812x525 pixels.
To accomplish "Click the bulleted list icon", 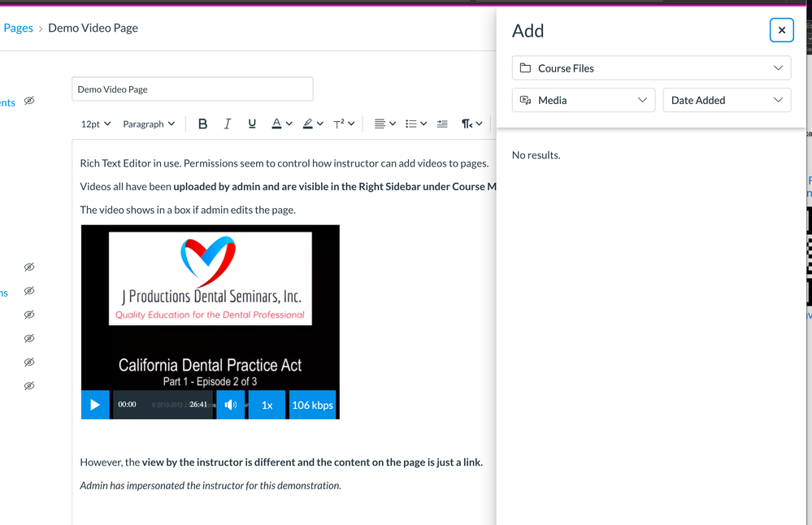I will [x=411, y=124].
